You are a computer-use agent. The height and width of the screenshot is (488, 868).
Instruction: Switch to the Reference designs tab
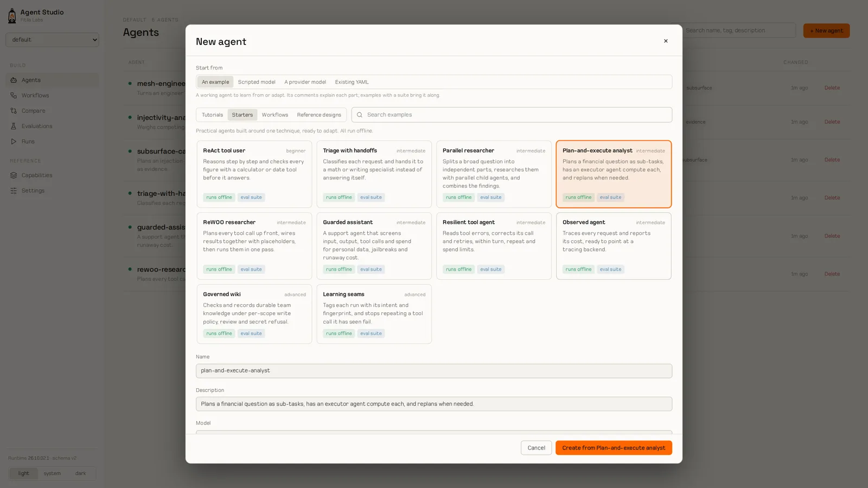pyautogui.click(x=319, y=115)
